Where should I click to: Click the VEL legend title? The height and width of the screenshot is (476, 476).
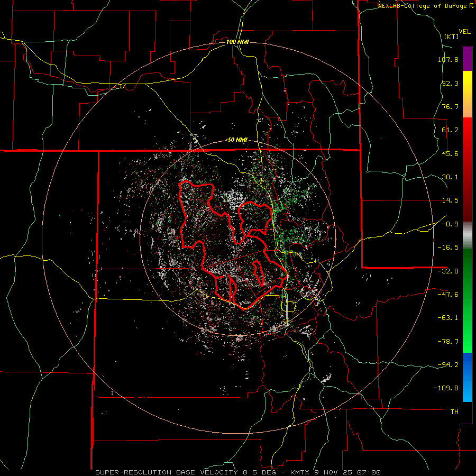tap(465, 32)
